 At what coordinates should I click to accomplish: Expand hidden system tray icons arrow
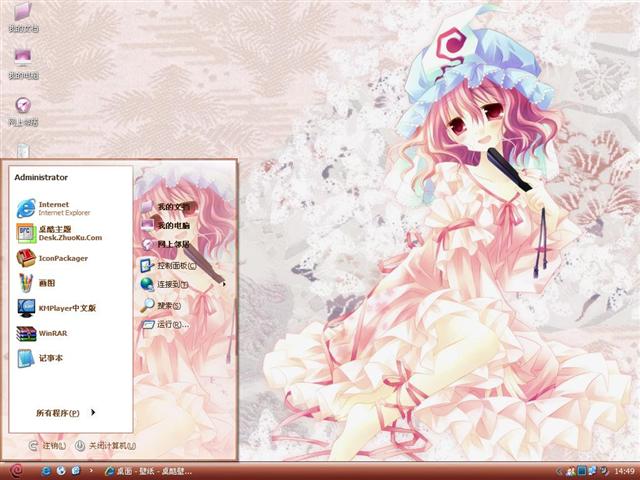(558, 471)
